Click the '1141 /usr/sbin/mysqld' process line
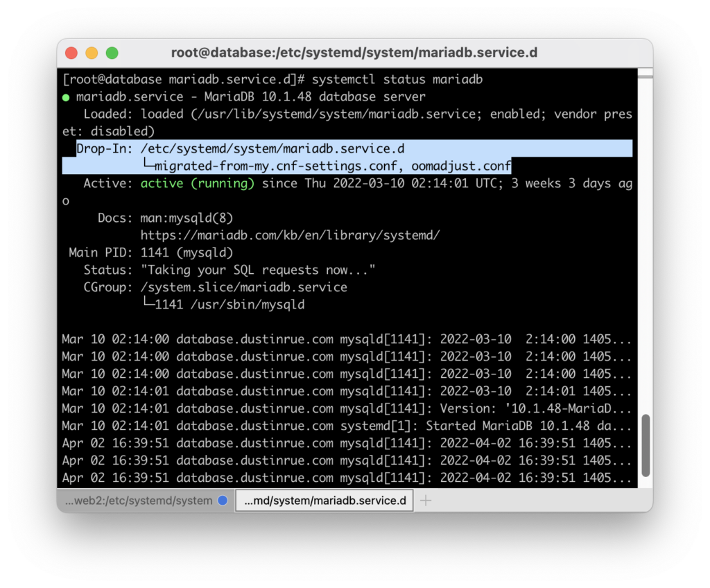 pos(230,304)
